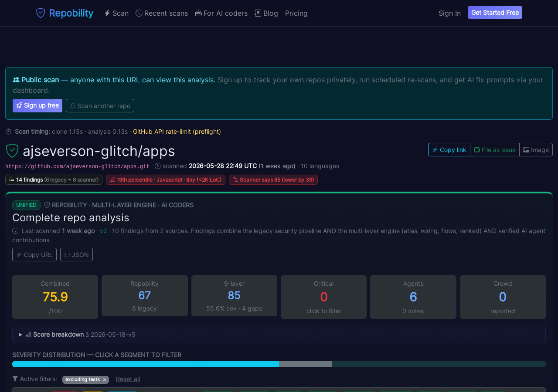Click the Repobility 67 score card
The width and height of the screenshot is (558, 392).
click(x=145, y=296)
